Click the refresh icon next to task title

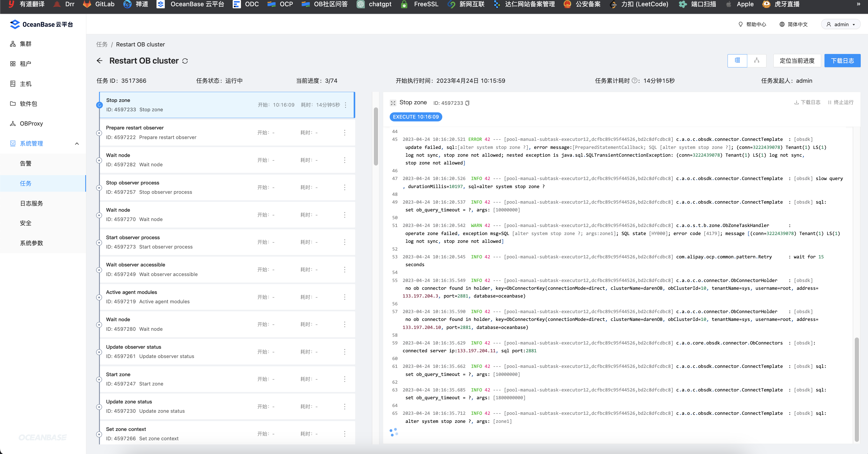click(185, 61)
